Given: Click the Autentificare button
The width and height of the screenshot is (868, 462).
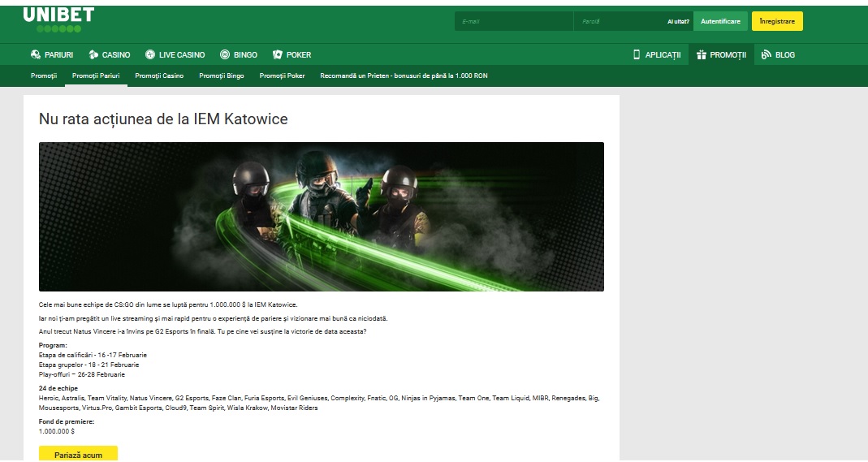Looking at the screenshot, I should click(720, 22).
